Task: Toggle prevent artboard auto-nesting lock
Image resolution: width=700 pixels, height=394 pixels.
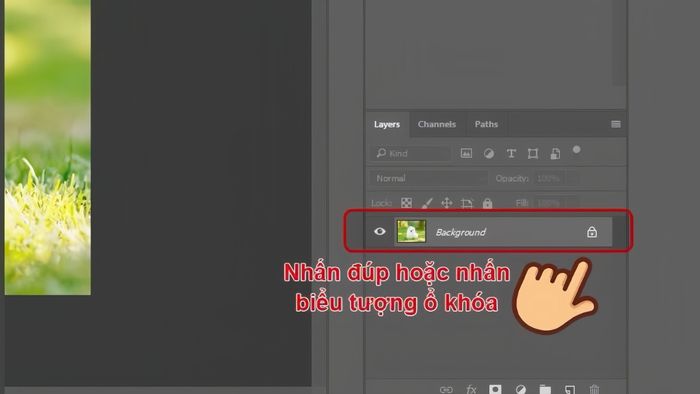Action: [x=467, y=203]
